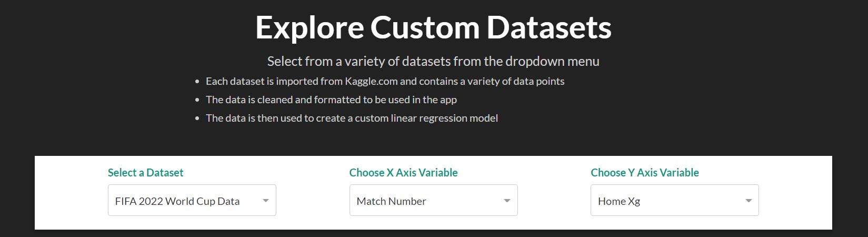Click the 'Select a Dataset' label

pyautogui.click(x=146, y=173)
